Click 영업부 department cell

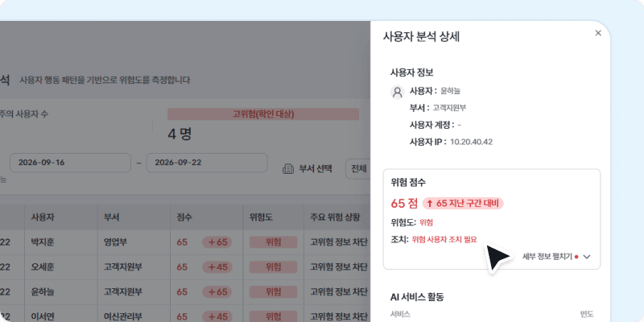coord(115,242)
